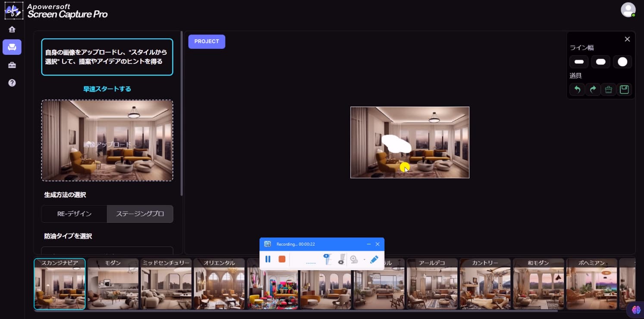Redo the erased stroke
The height and width of the screenshot is (319, 644).
(x=593, y=89)
